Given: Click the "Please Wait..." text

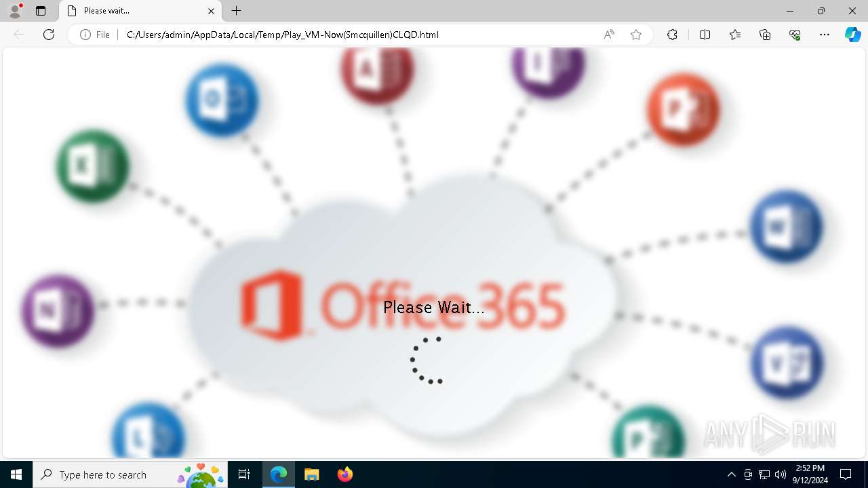Looking at the screenshot, I should (x=434, y=308).
